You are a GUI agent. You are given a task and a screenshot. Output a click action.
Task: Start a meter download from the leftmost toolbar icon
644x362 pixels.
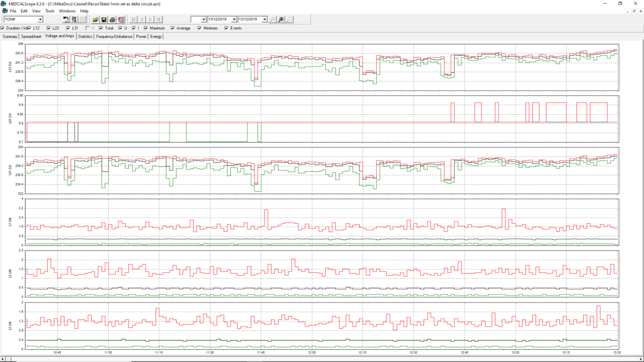[x=66, y=19]
